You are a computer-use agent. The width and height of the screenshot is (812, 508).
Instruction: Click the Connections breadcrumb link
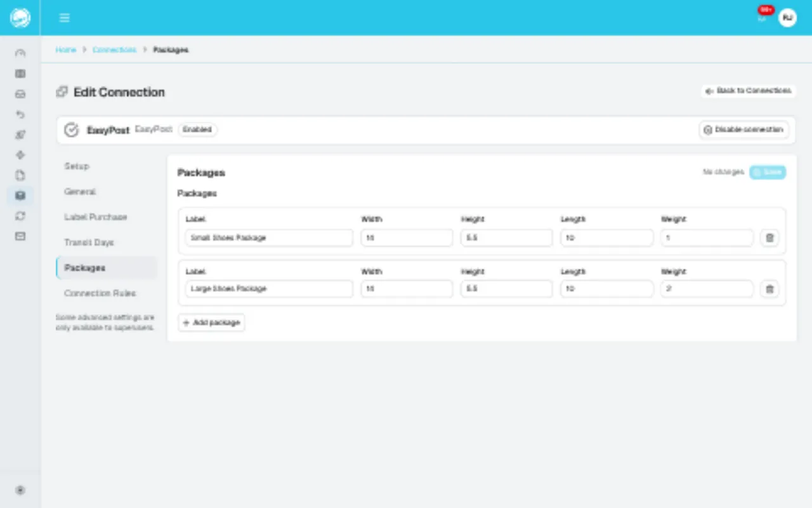[114, 50]
